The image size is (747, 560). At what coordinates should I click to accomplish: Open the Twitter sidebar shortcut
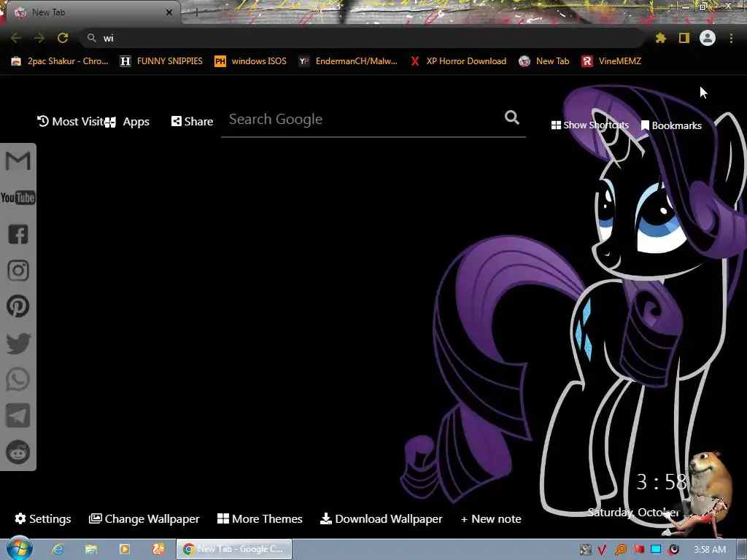tap(18, 343)
